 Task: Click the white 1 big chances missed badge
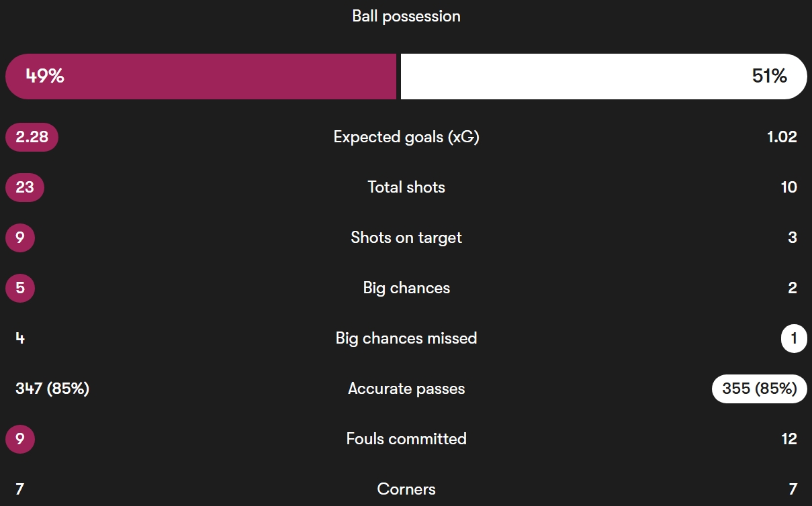(x=793, y=338)
